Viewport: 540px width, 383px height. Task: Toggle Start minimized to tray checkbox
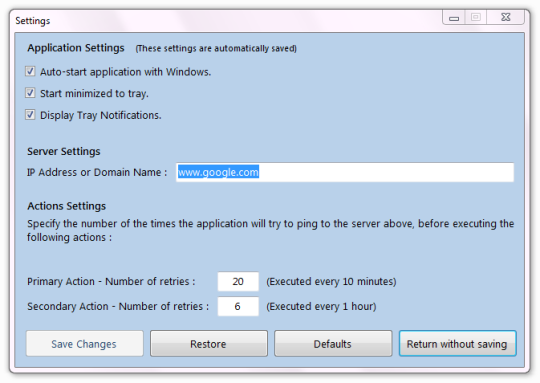coord(30,93)
